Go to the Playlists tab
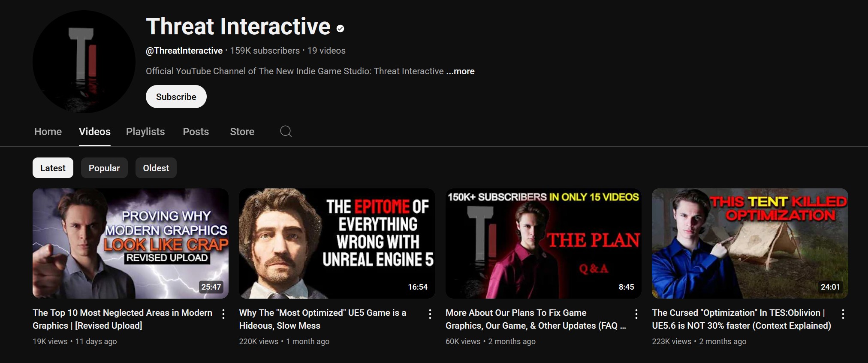The width and height of the screenshot is (868, 363). pos(145,132)
